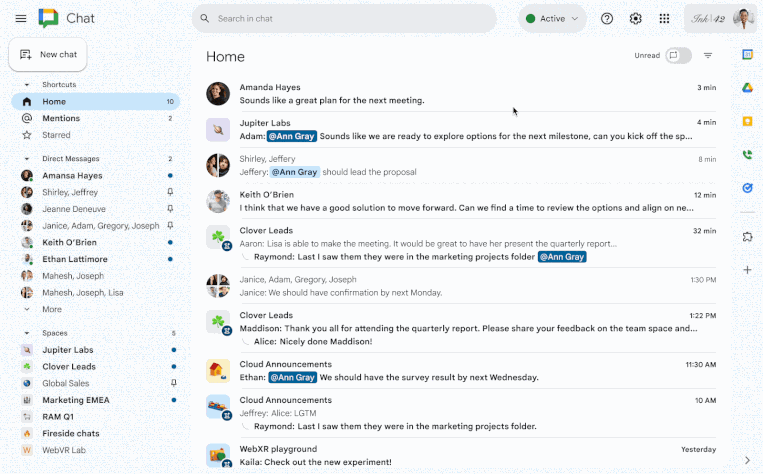Open the account profile avatar
The height and width of the screenshot is (474, 763).
[x=744, y=18]
